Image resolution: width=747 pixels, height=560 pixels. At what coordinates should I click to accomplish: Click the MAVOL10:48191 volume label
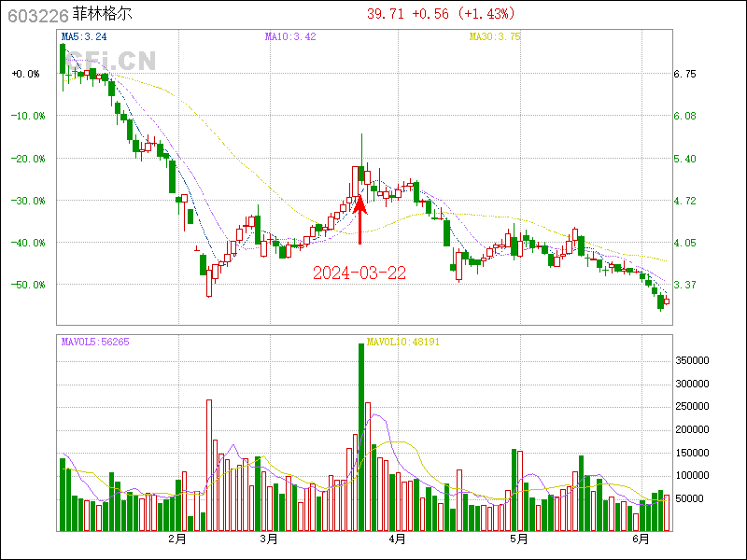point(403,343)
